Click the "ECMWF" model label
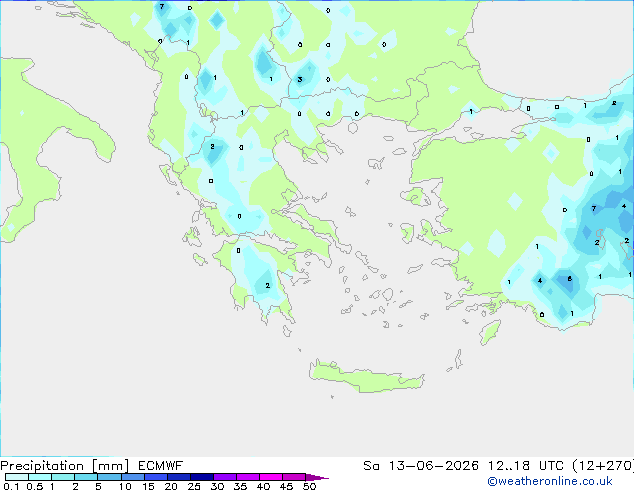634x490 pixels. 161,466
